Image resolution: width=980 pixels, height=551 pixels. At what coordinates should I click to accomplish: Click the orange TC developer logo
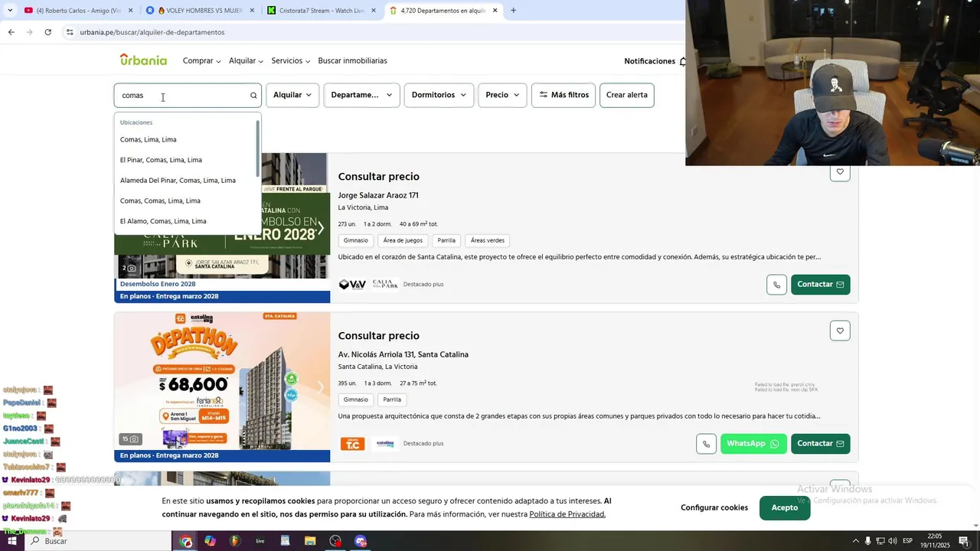click(x=352, y=444)
